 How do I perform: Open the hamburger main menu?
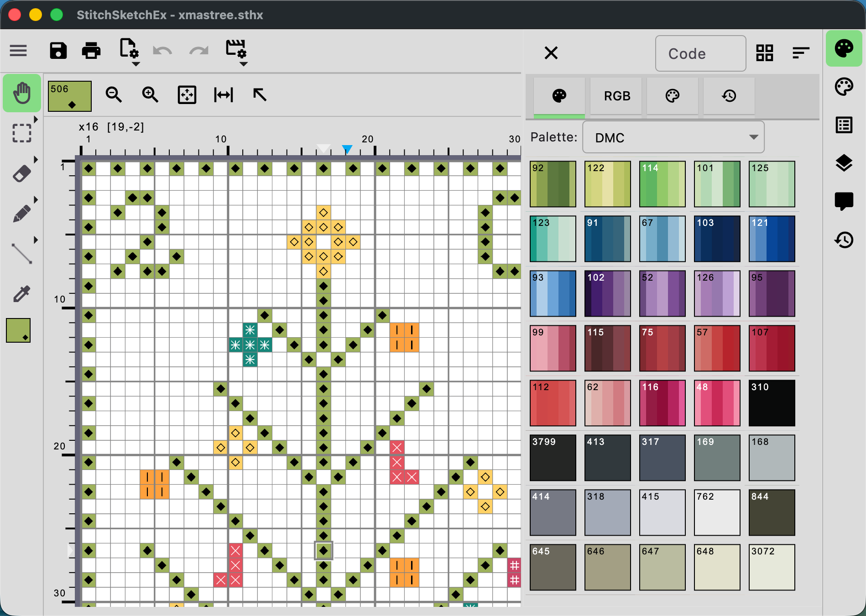click(18, 51)
